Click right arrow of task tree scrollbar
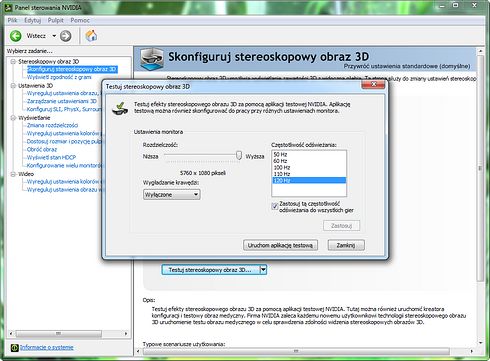This screenshot has height=361, width=490. click(x=126, y=334)
